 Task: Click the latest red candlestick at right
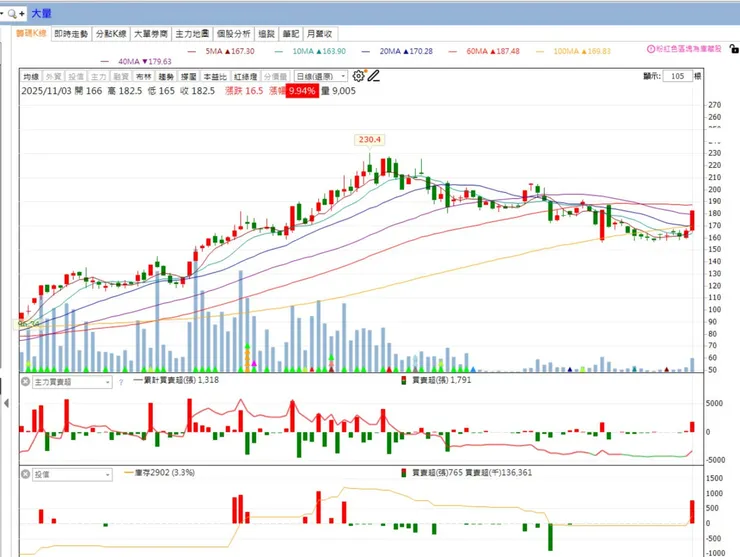click(x=692, y=220)
